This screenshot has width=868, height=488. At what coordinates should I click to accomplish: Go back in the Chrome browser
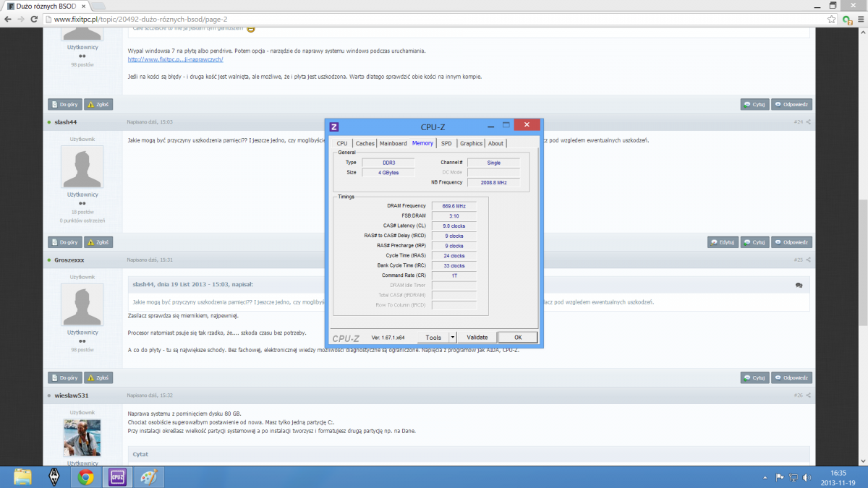[8, 19]
